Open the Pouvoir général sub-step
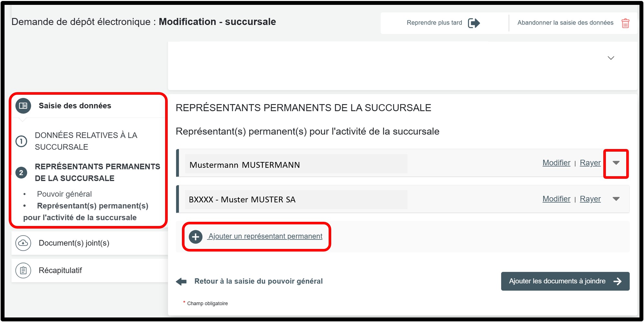This screenshot has width=644, height=322. pos(64,194)
